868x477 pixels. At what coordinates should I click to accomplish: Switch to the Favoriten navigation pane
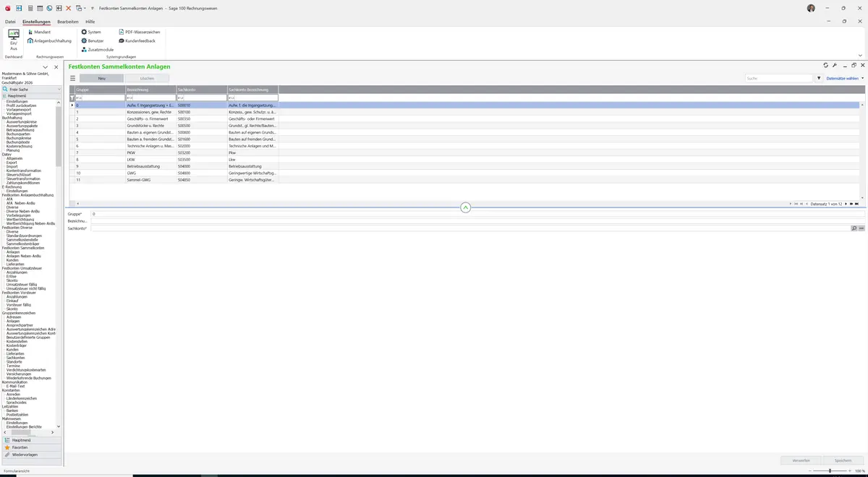(31, 447)
